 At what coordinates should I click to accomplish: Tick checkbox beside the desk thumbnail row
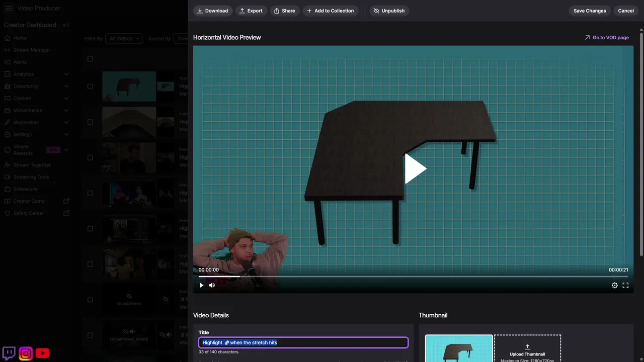pos(90,86)
